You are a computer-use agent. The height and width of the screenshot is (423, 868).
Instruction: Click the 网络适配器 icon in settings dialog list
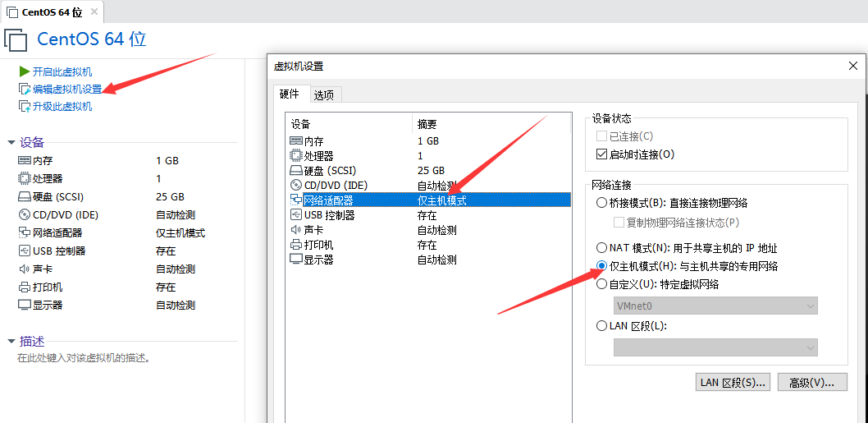point(295,200)
